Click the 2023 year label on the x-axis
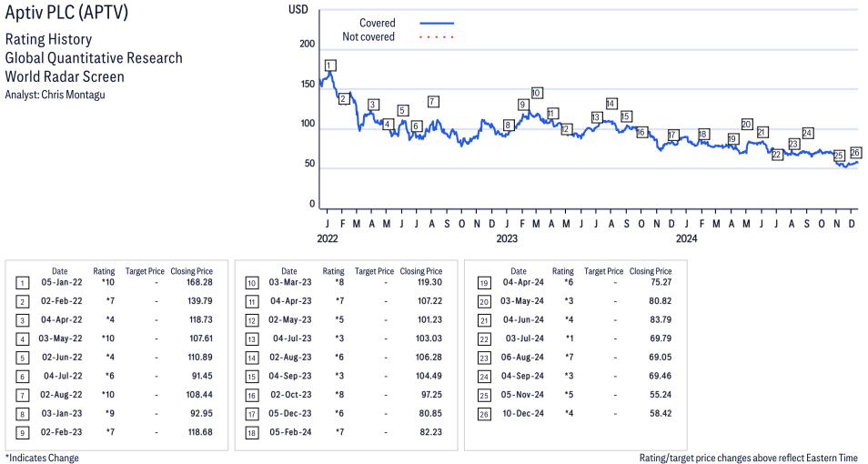The height and width of the screenshot is (464, 868). coord(506,238)
